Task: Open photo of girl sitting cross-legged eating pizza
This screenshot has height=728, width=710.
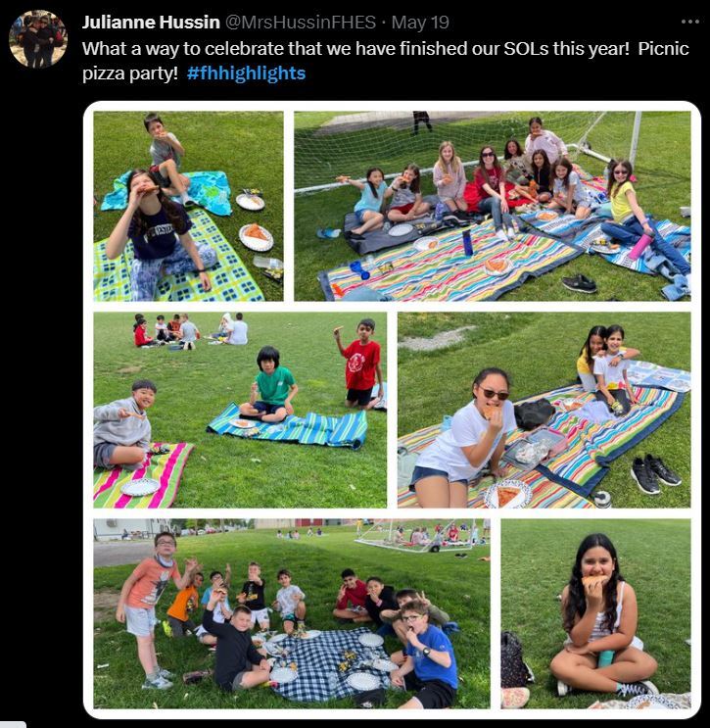Action: coord(595,613)
